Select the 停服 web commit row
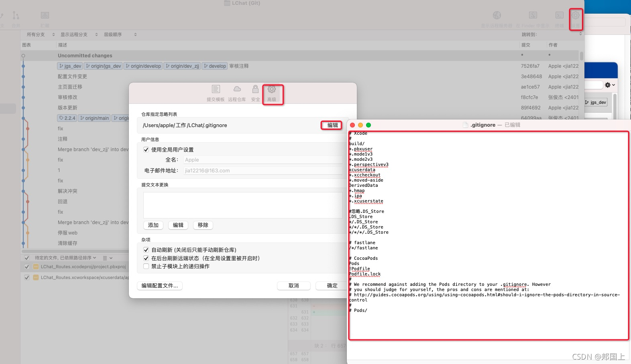This screenshot has width=631, height=364. click(75, 233)
